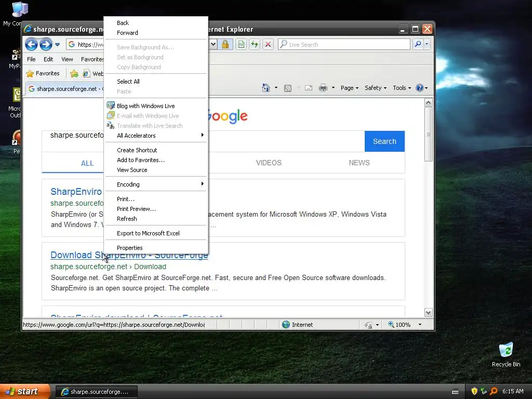This screenshot has width=532, height=399.
Task: Switch to the ALL results tab
Action: tap(87, 163)
